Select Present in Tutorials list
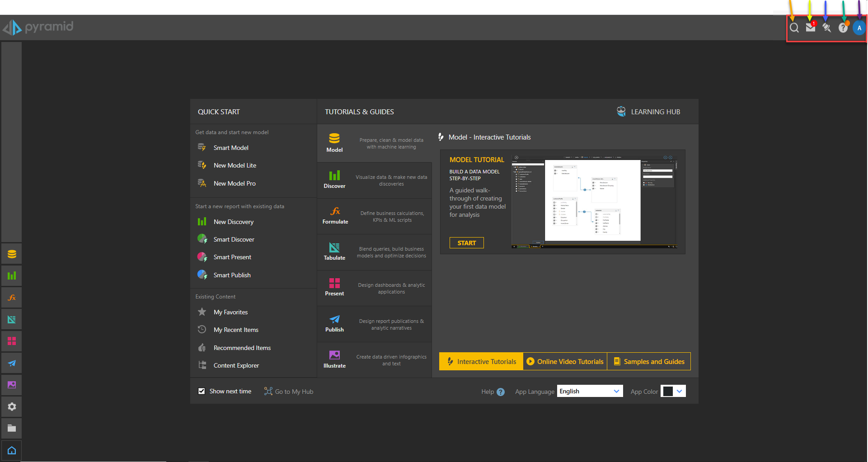 tap(374, 288)
